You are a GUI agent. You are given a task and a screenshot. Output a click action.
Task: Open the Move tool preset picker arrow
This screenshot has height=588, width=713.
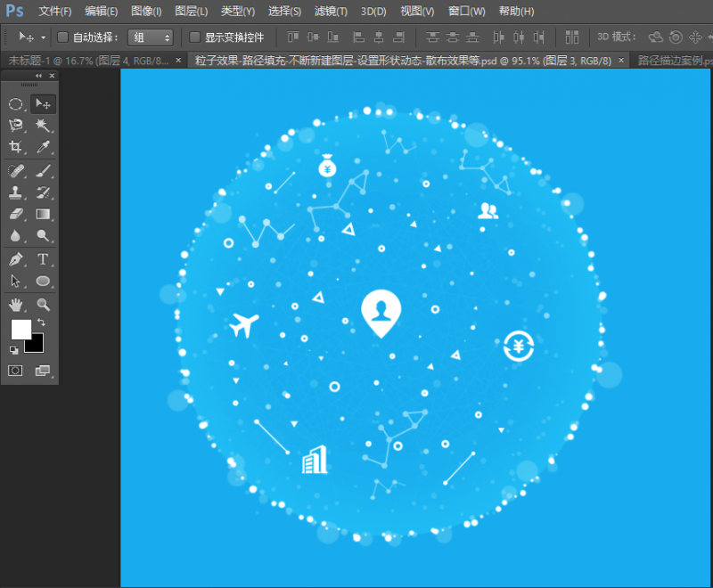pyautogui.click(x=43, y=38)
